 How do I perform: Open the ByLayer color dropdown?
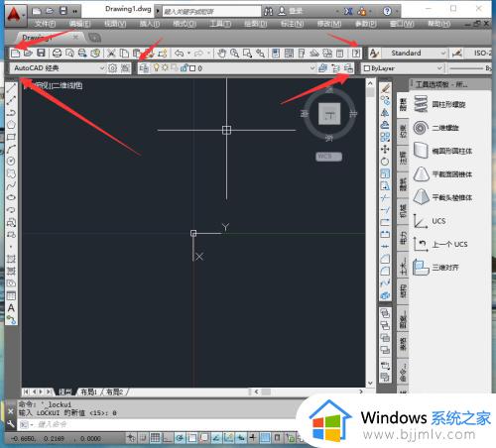tap(439, 68)
